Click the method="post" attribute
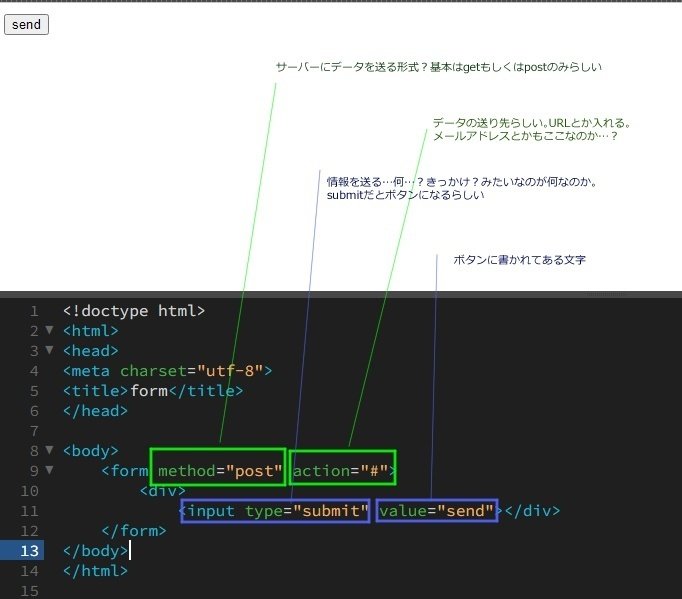The image size is (682, 599). coord(220,471)
